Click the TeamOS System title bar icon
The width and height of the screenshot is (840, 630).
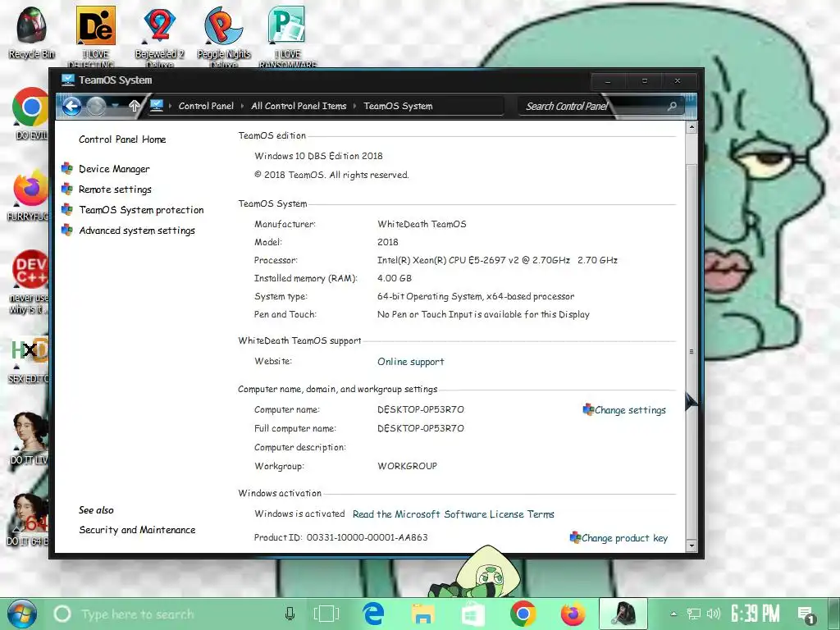[67, 80]
